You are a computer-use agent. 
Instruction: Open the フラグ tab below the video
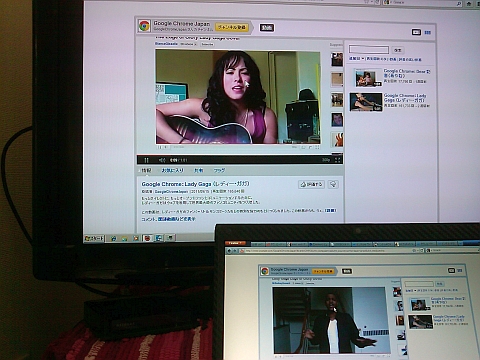(219, 170)
